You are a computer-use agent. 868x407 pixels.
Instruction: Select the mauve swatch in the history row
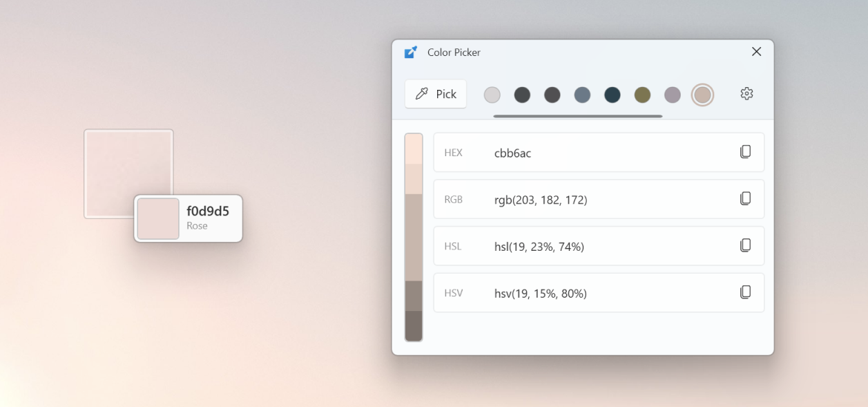[672, 94]
